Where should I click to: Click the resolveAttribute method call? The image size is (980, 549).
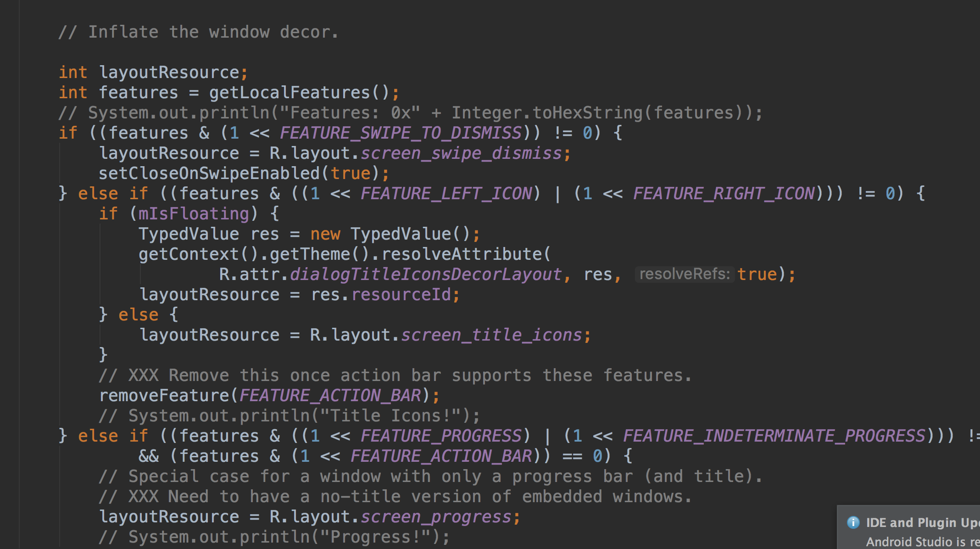pyautogui.click(x=462, y=254)
